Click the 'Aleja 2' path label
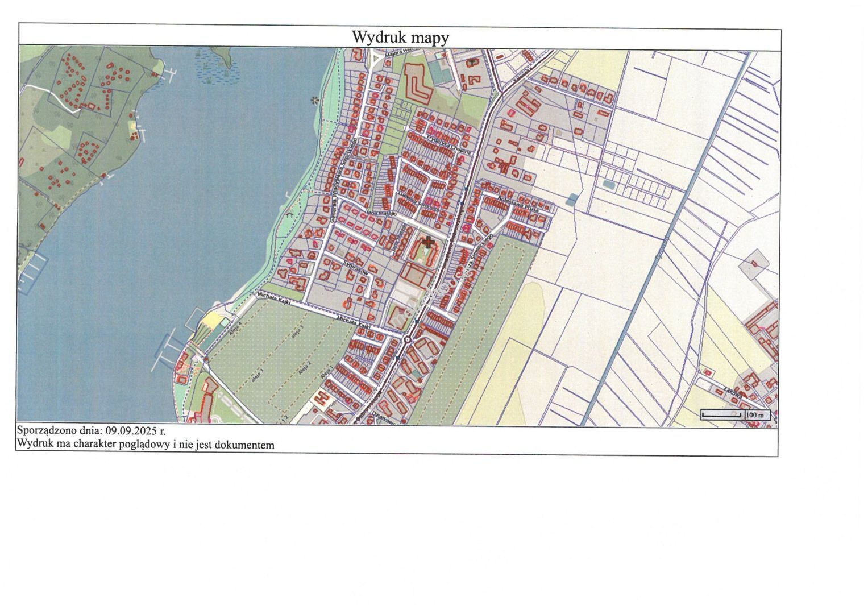This screenshot has width=868, height=614. point(304,370)
